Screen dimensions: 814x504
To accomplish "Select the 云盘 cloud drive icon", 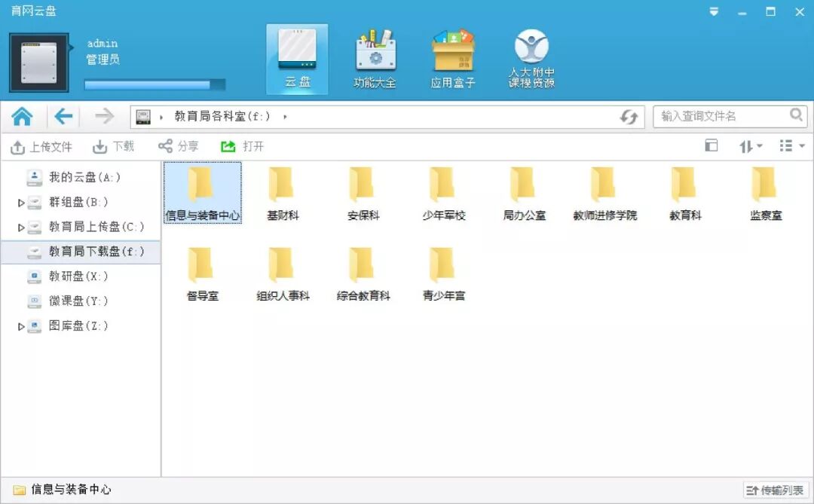I will (x=297, y=57).
